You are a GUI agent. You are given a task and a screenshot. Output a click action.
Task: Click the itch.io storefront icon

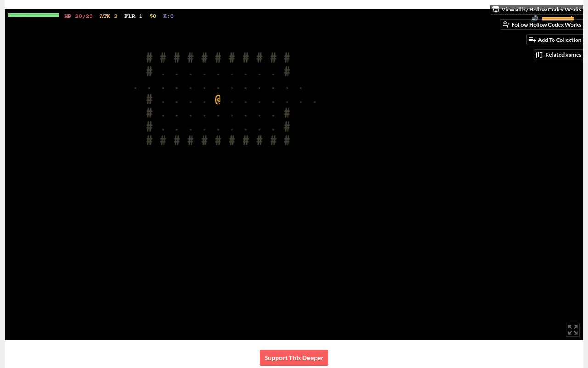coord(496,10)
